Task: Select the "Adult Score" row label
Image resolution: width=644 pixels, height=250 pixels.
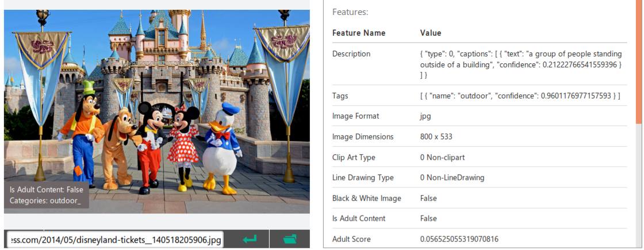Action: [x=351, y=239]
